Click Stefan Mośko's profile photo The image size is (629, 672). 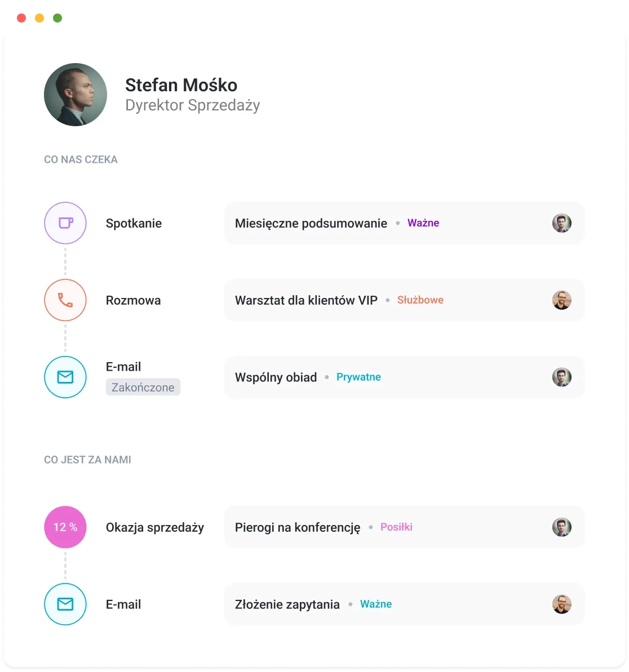click(x=75, y=94)
